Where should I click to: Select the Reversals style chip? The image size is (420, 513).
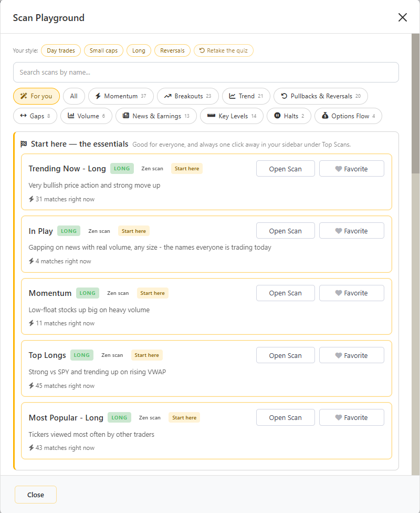click(x=172, y=50)
